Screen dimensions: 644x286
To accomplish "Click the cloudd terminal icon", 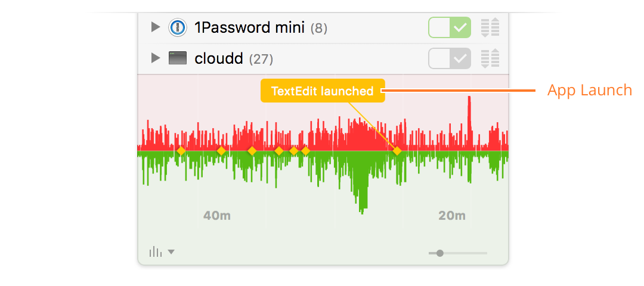I will [x=178, y=58].
